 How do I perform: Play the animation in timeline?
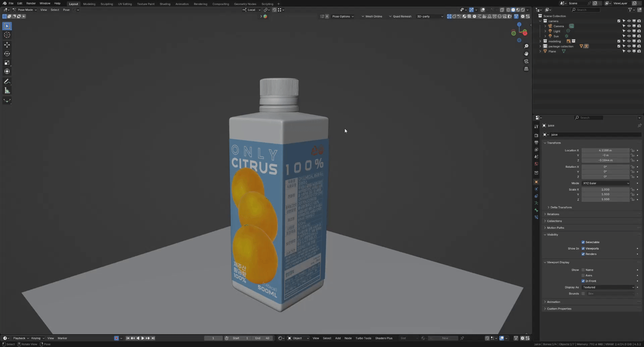tap(143, 338)
